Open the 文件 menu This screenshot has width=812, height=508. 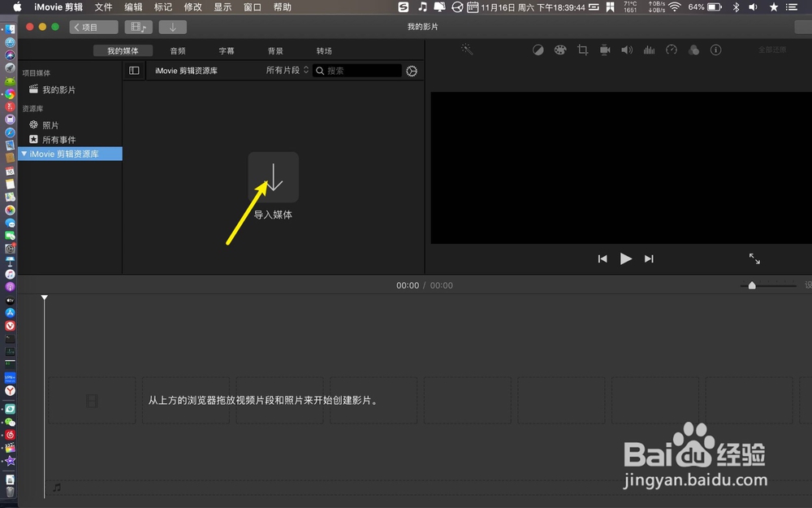click(x=104, y=7)
